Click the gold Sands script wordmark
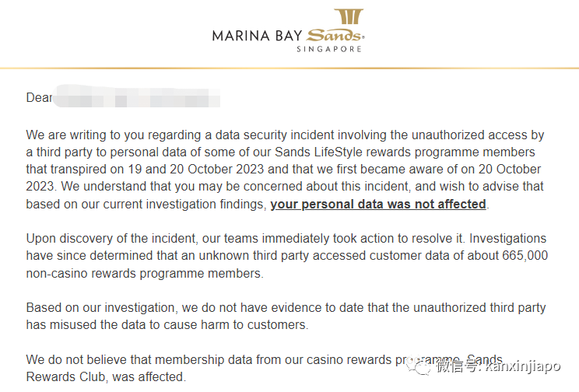Image resolution: width=579 pixels, height=392 pixels. pos(335,35)
